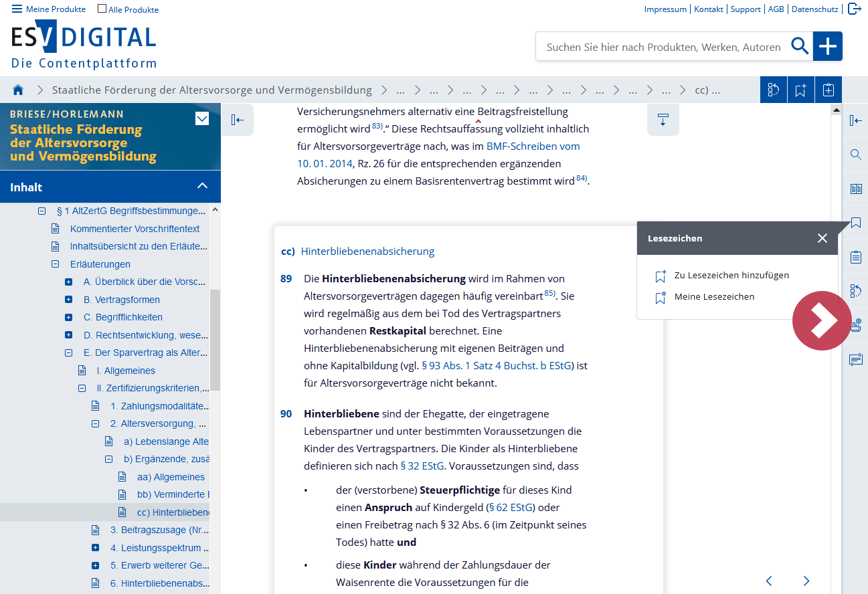Click the add bookmark icon in blue toolbar

coord(801,90)
